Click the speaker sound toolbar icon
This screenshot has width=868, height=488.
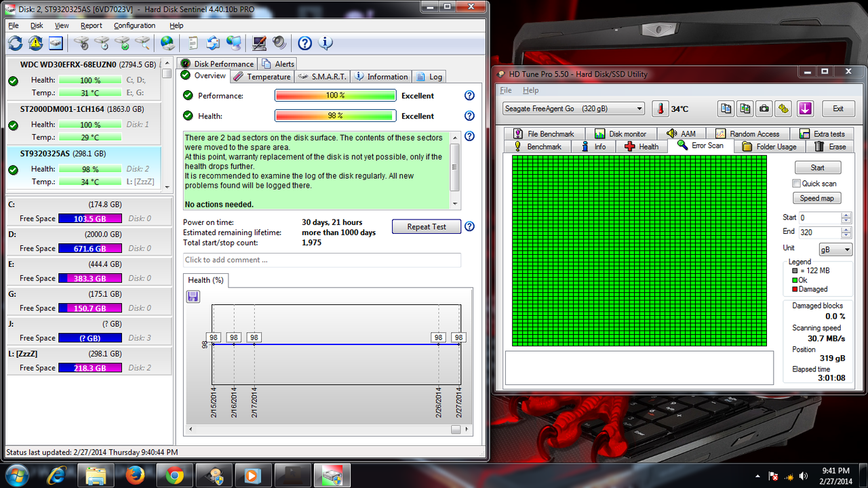pyautogui.click(x=279, y=43)
